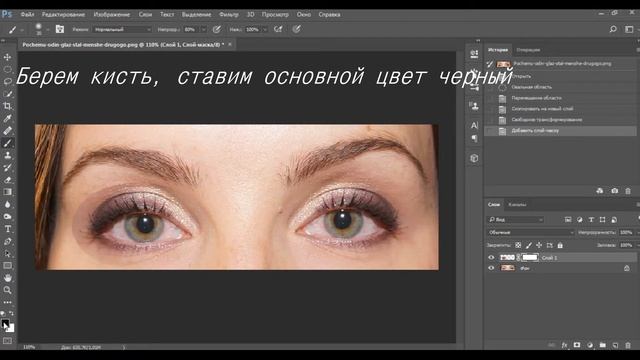Toggle lock image pixels brush icon
640x360 pixels.
point(529,245)
